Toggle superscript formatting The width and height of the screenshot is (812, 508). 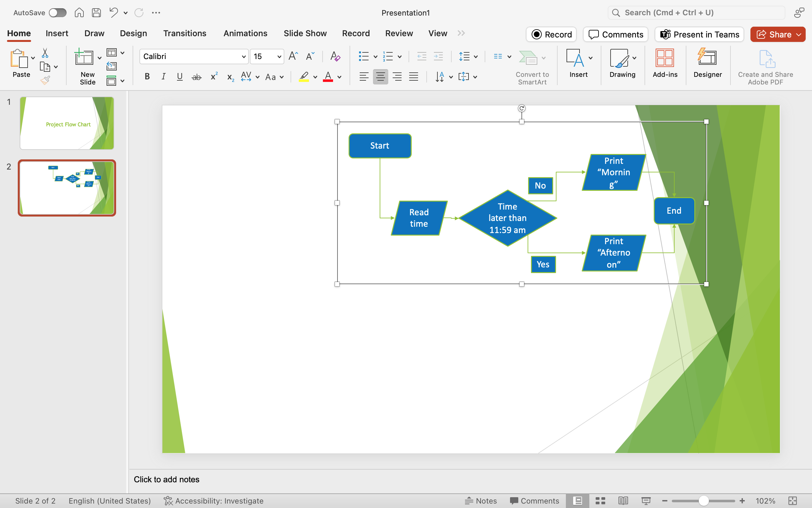point(214,77)
